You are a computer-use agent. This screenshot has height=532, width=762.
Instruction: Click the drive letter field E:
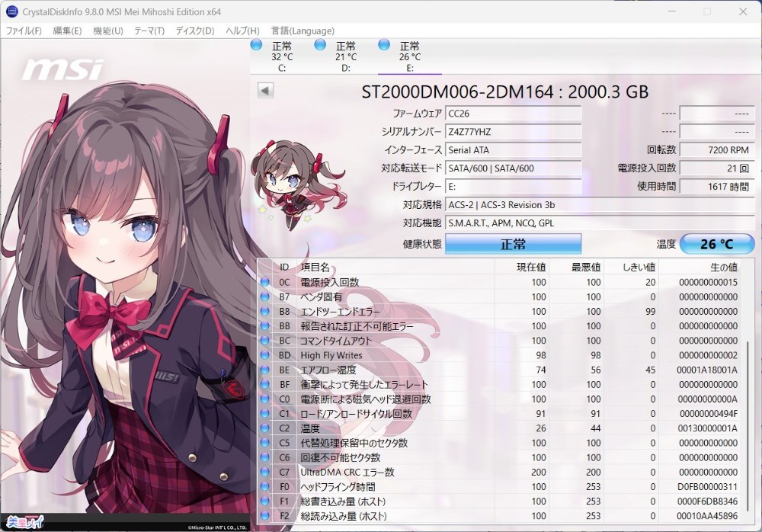pyautogui.click(x=513, y=186)
